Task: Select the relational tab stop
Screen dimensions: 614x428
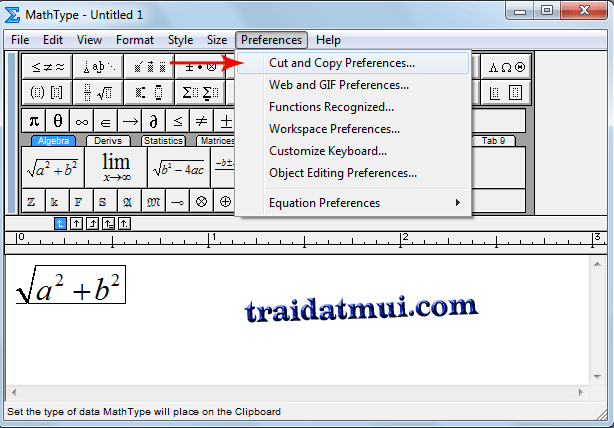Action: tap(108, 224)
